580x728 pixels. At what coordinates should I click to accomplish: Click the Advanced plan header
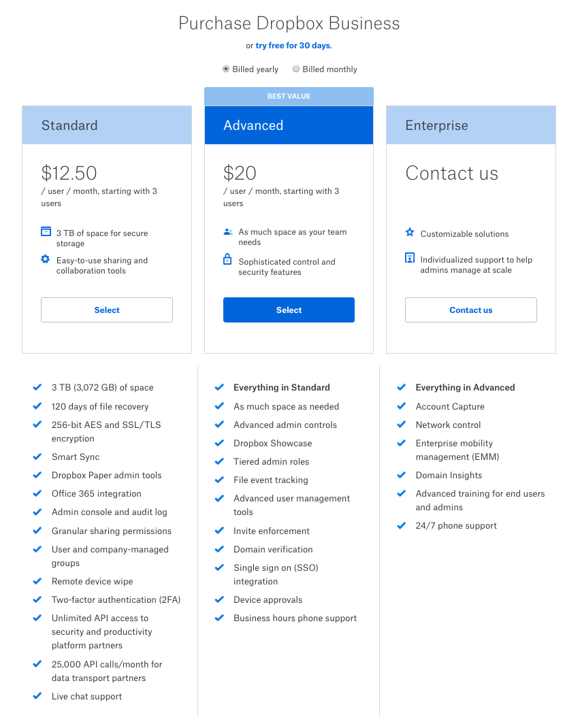click(289, 125)
